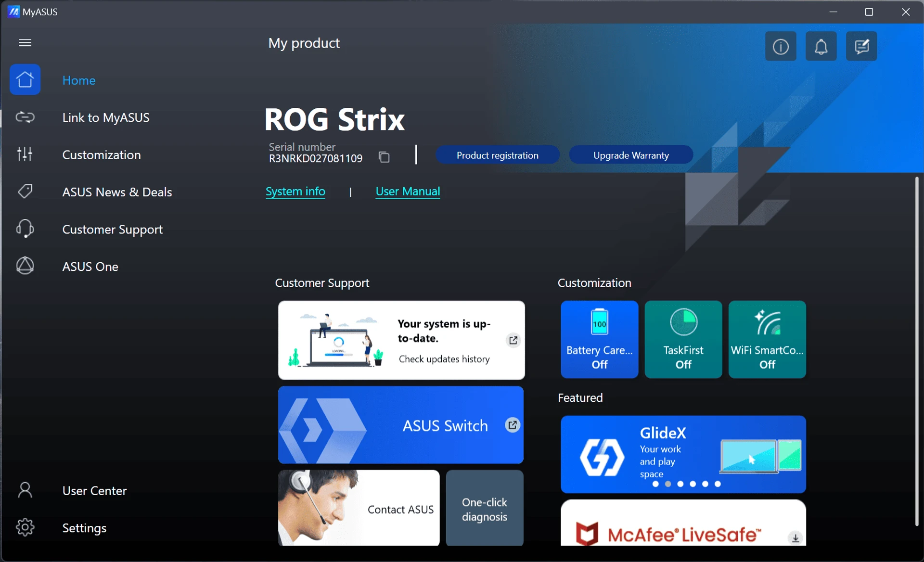Select the second GlideX carousel dot

pos(668,484)
